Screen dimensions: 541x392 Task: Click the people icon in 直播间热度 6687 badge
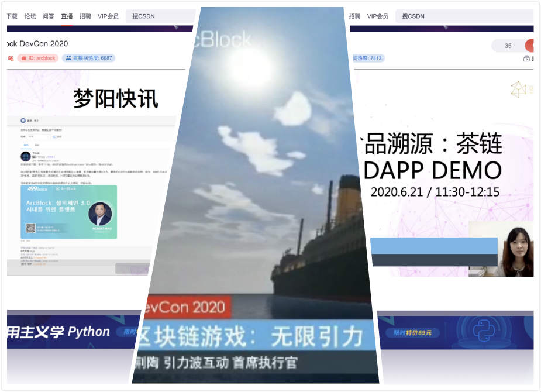coord(68,58)
